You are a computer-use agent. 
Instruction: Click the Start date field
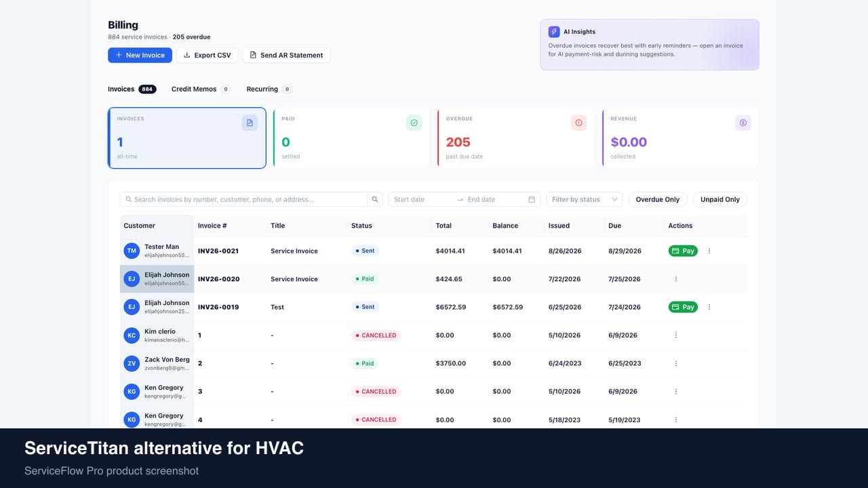[x=422, y=199]
